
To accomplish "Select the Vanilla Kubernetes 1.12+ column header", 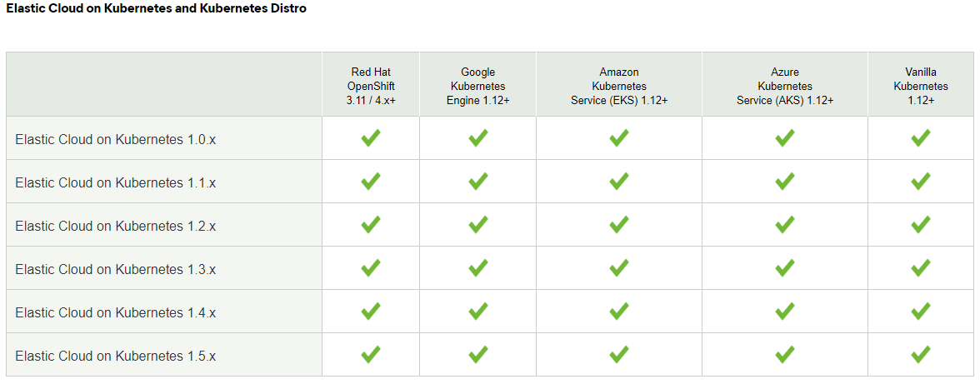I will click(x=920, y=86).
